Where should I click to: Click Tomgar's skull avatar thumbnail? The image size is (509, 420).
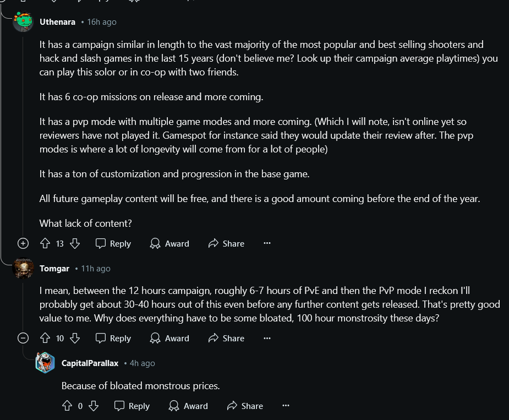point(23,269)
